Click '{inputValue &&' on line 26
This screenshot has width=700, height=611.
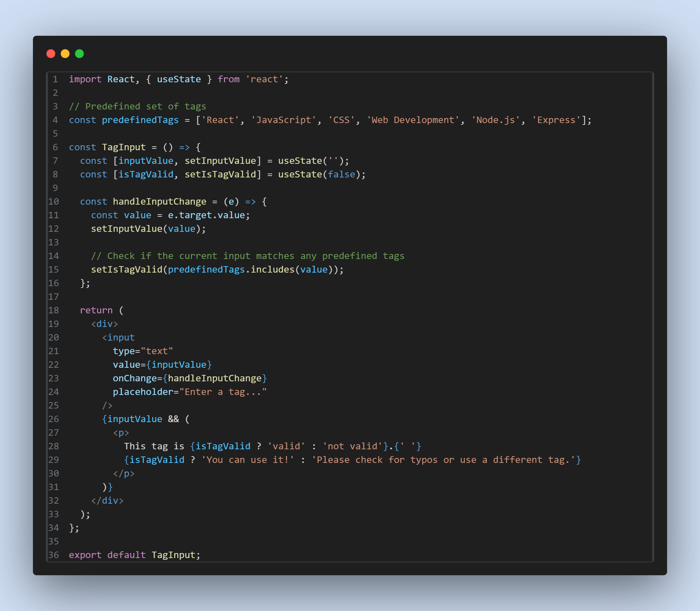click(140, 419)
